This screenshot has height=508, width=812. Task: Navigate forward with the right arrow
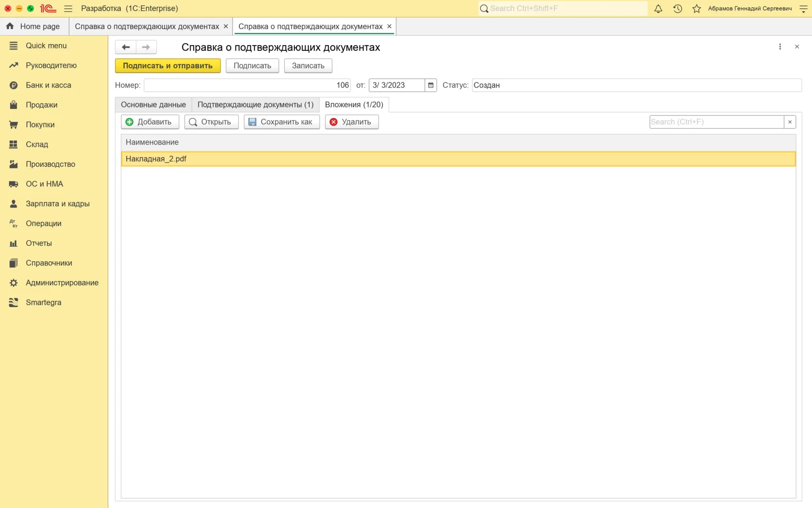146,47
